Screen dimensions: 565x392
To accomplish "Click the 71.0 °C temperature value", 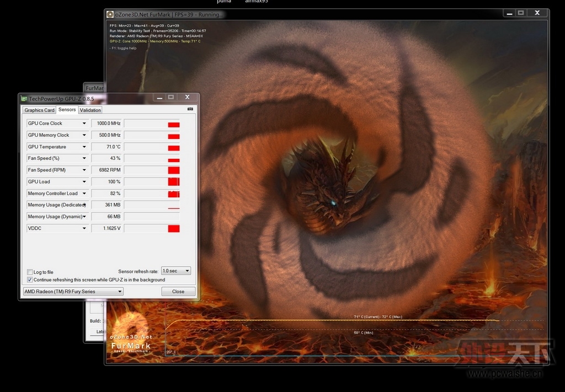I will tap(106, 147).
